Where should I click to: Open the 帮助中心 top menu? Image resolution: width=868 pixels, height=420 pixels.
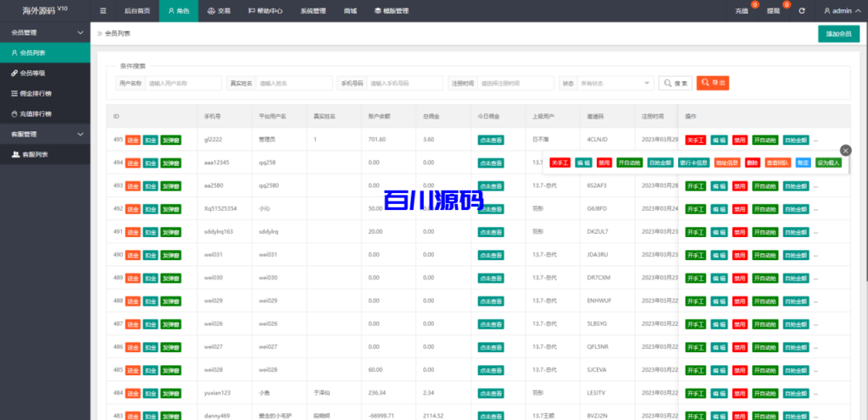[x=264, y=11]
